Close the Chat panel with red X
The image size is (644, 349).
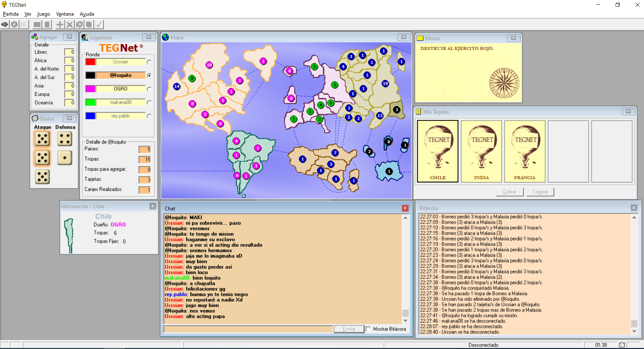(405, 208)
